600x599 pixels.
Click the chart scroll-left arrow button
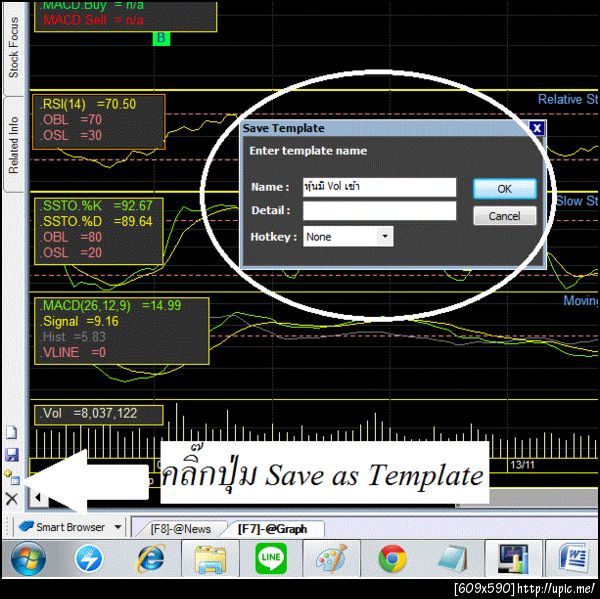click(x=38, y=498)
